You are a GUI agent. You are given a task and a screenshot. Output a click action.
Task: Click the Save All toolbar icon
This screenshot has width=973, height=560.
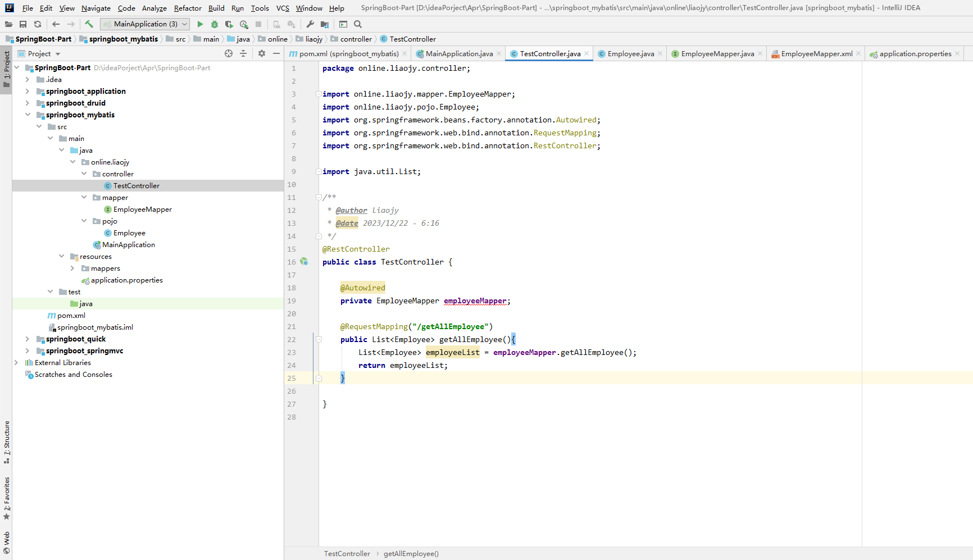[x=23, y=24]
